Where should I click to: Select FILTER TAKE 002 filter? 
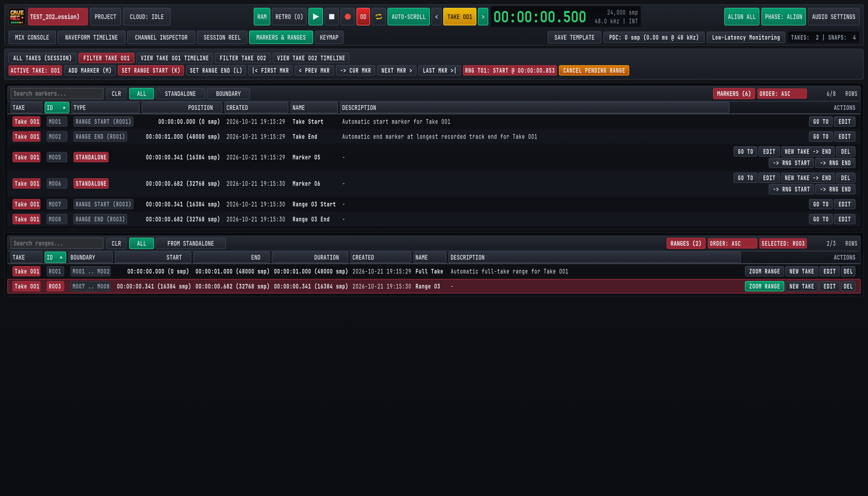[243, 58]
